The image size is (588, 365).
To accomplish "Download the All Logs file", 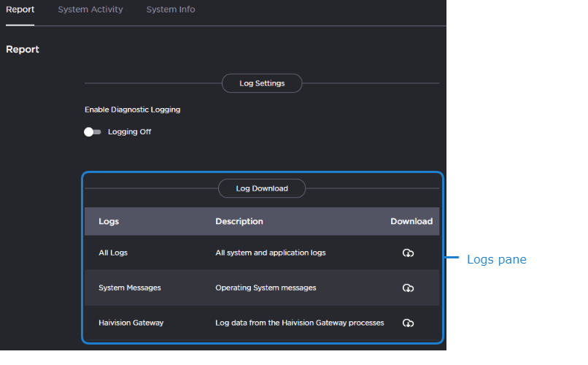I will pos(408,253).
